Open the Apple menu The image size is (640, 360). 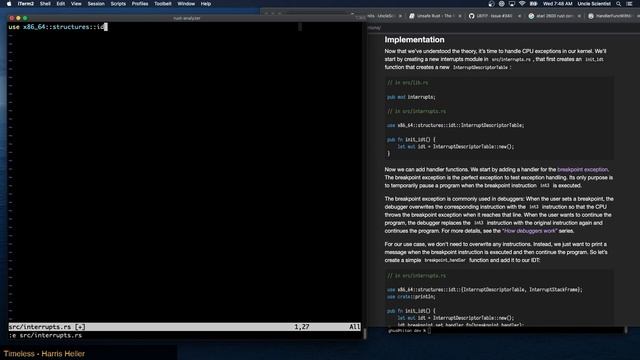click(9, 4)
